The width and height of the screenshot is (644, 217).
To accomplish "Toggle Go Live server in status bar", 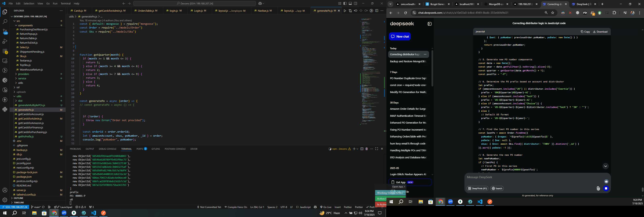I will pyautogui.click(x=325, y=207).
